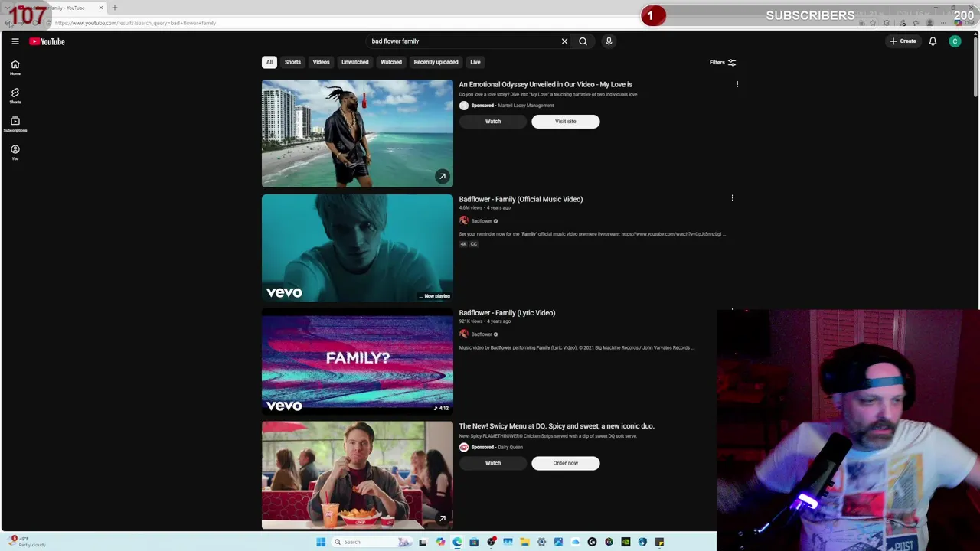Image resolution: width=980 pixels, height=551 pixels.
Task: Clear the search box with X
Action: coord(564,41)
